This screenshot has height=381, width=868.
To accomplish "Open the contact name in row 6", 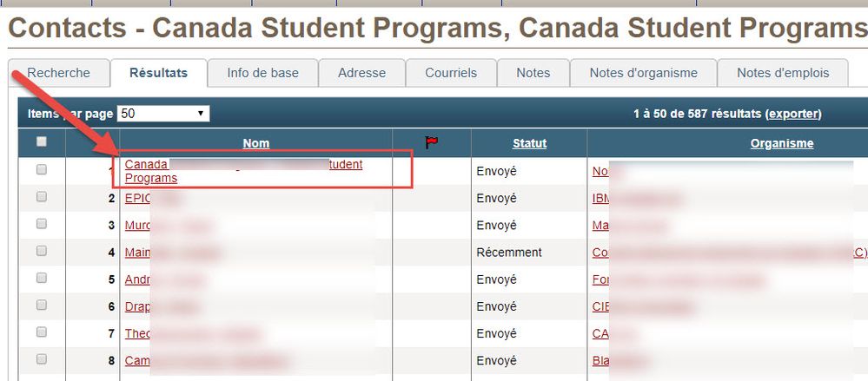I will click(138, 307).
